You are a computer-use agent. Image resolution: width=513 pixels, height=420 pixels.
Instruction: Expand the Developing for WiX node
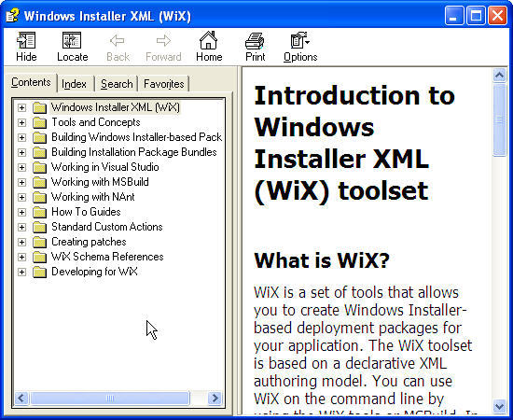[x=21, y=272]
